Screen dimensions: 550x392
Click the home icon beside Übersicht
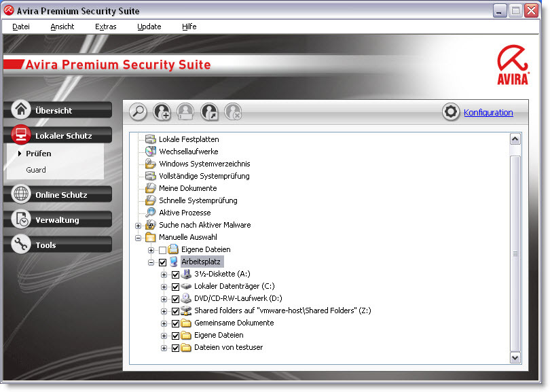pyautogui.click(x=21, y=109)
